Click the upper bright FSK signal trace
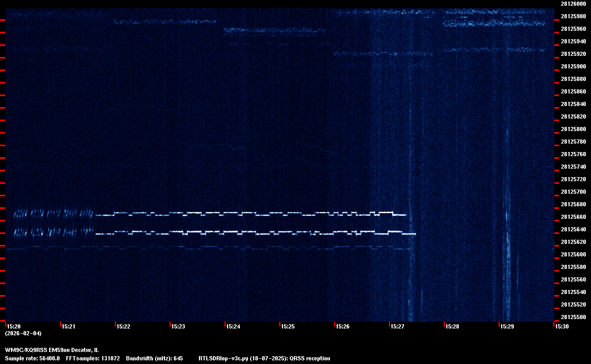591x364 pixels. point(251,214)
